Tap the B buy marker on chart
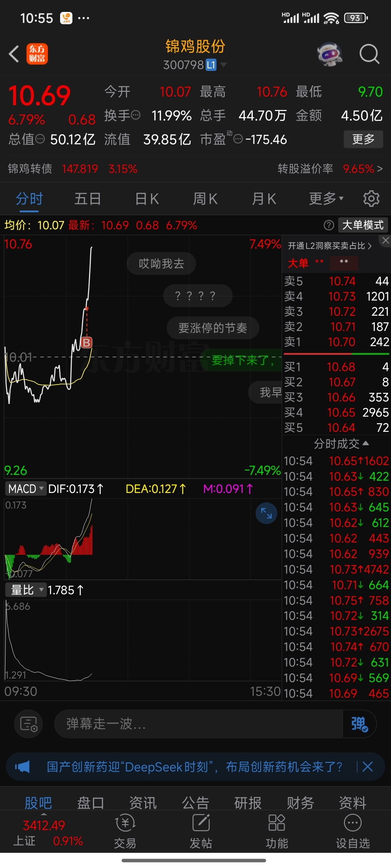The height and width of the screenshot is (868, 391). tap(87, 342)
